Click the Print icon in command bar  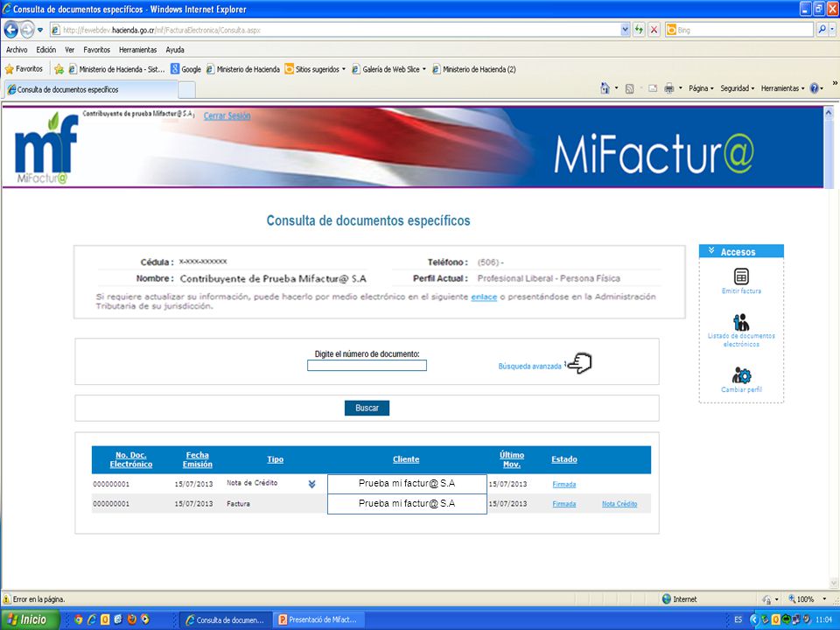click(x=669, y=88)
